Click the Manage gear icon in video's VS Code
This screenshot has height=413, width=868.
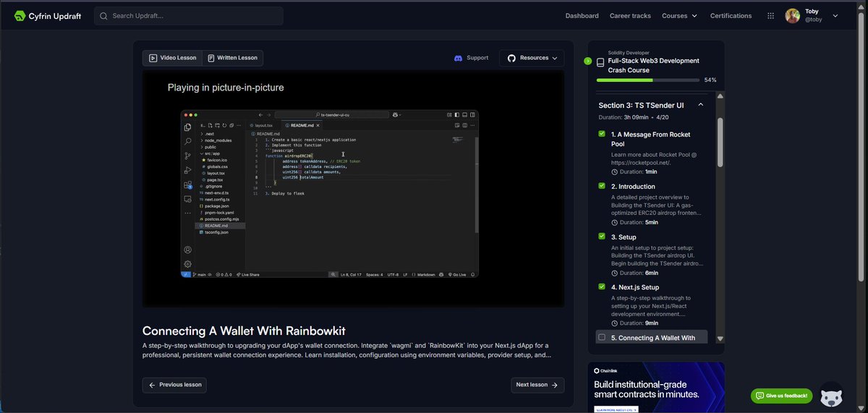point(187,264)
